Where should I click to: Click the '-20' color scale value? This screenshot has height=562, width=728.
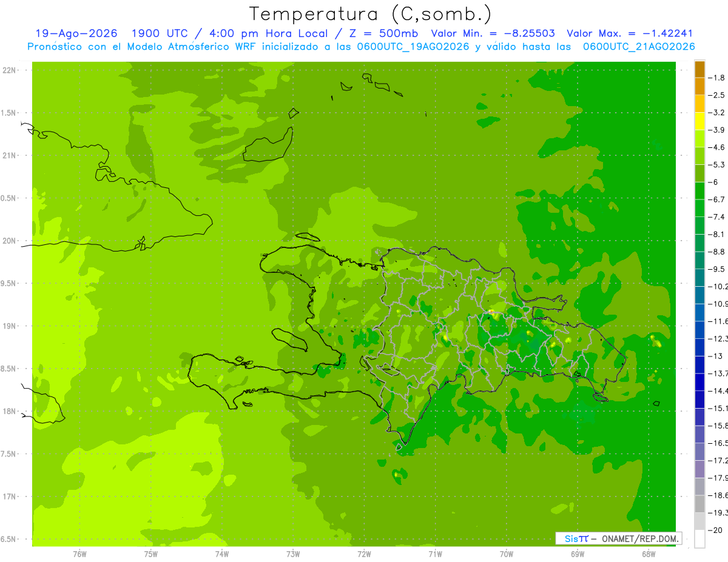pyautogui.click(x=715, y=530)
